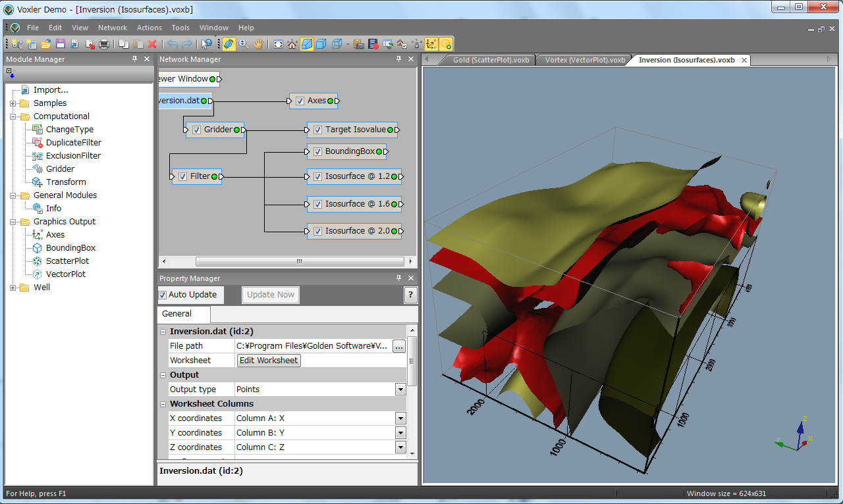843x504 pixels.
Task: Open the X coordinates column dropdown
Action: [x=400, y=418]
